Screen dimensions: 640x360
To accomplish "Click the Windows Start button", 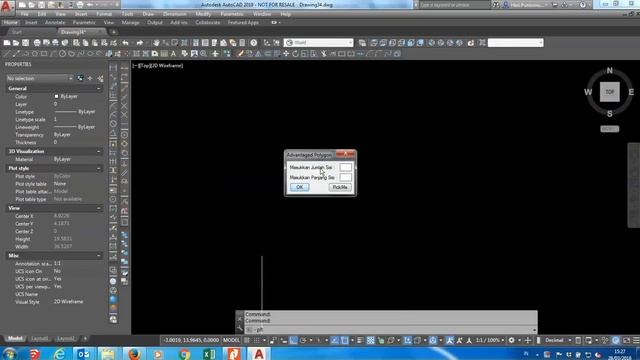I will click(x=9, y=353).
